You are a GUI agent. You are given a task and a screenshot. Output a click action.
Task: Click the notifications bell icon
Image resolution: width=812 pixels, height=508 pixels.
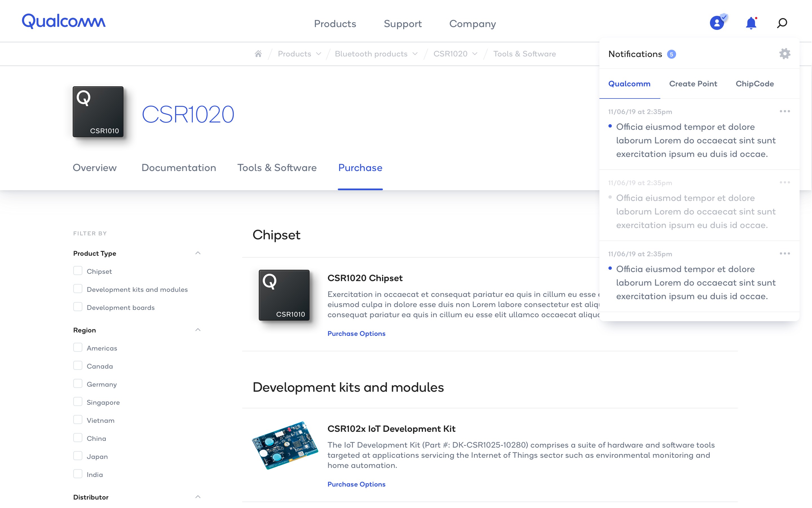[x=751, y=23]
